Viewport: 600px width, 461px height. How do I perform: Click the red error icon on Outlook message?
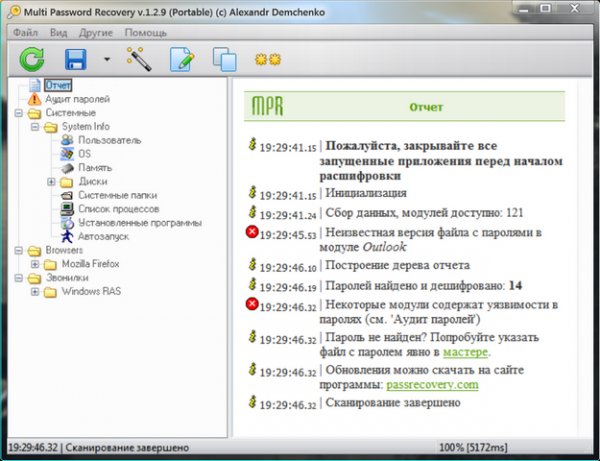(252, 232)
